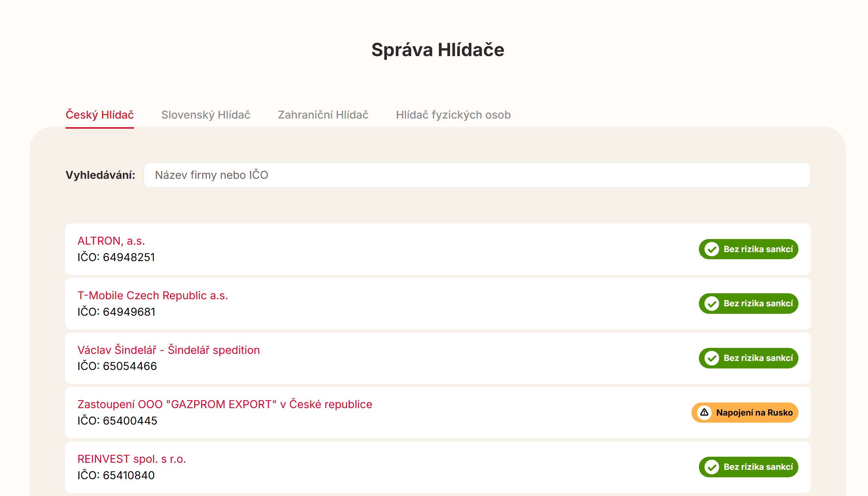Open Zastoupení OOO GAZPROM EXPORT link
Screen dimensions: 868x496
click(x=224, y=404)
